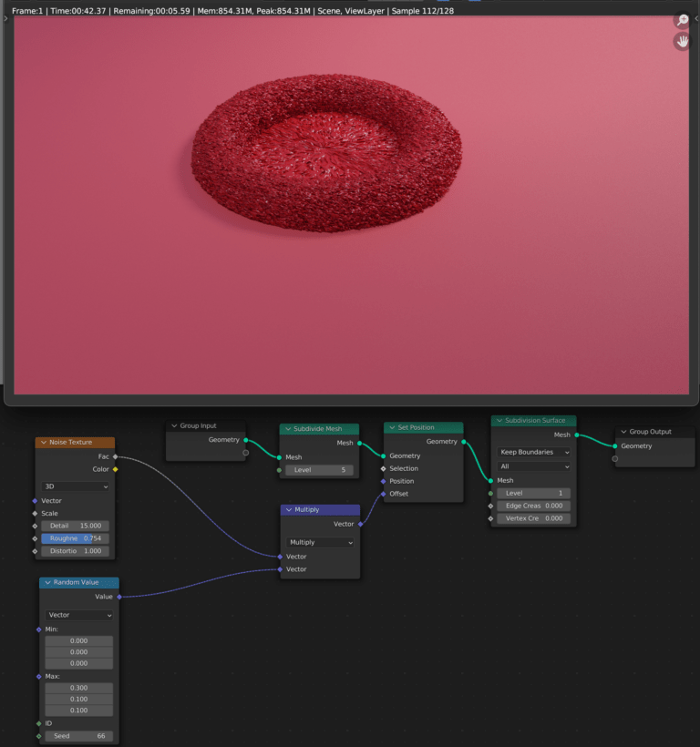Click the Level field in Subdivide Mesh

click(x=319, y=470)
